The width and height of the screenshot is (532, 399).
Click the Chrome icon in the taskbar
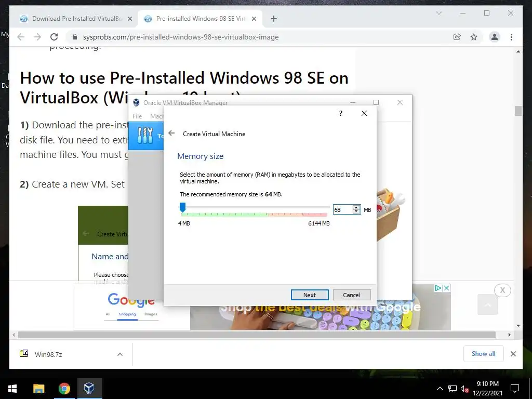pos(64,389)
